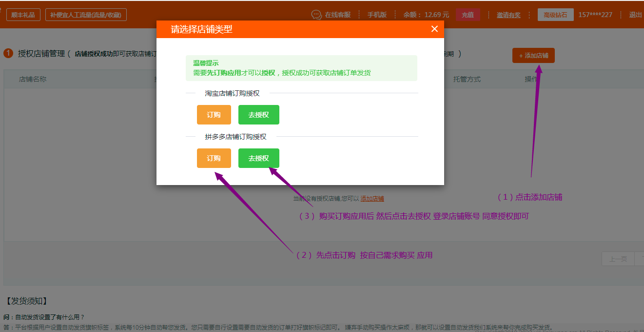Screen dimensions: 644x332
Task: Switch to 手机版
Action: click(377, 15)
